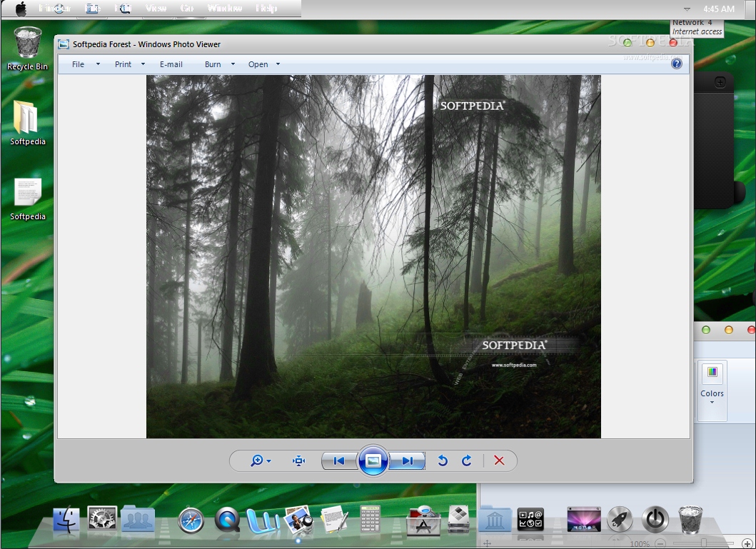This screenshot has width=756, height=549.
Task: Open the Finder menu in the top bar
Action: point(55,8)
